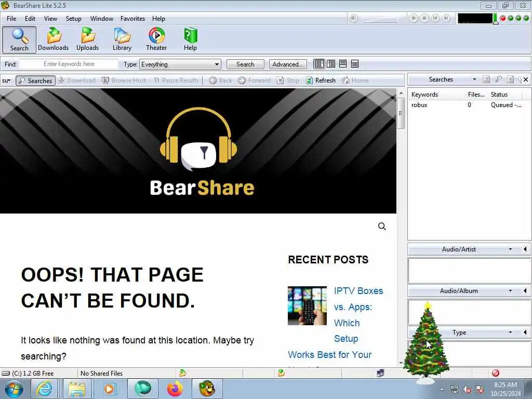Mute the player volume speaker icon
Viewport: 532px width, 399px height.
pyautogui.click(x=353, y=18)
